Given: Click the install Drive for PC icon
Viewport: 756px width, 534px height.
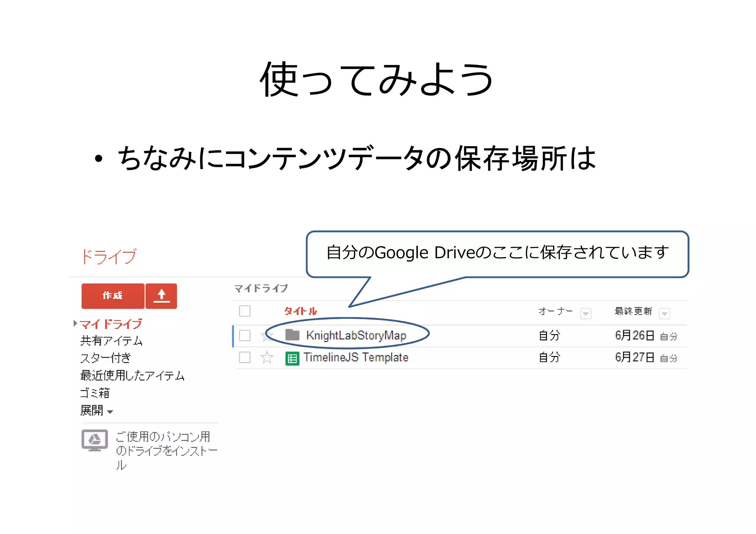Looking at the screenshot, I should pos(95,440).
